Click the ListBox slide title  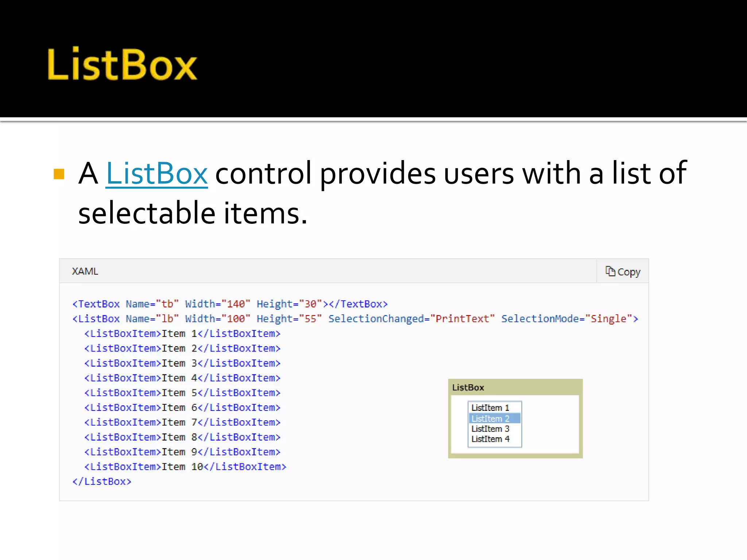(122, 65)
